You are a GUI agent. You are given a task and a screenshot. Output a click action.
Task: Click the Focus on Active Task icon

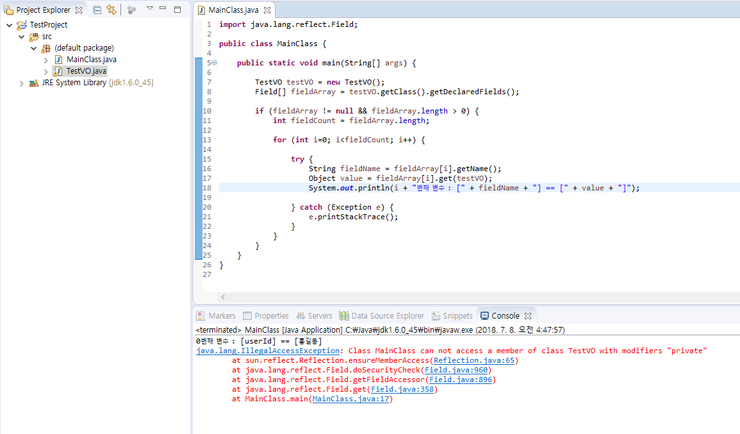131,9
